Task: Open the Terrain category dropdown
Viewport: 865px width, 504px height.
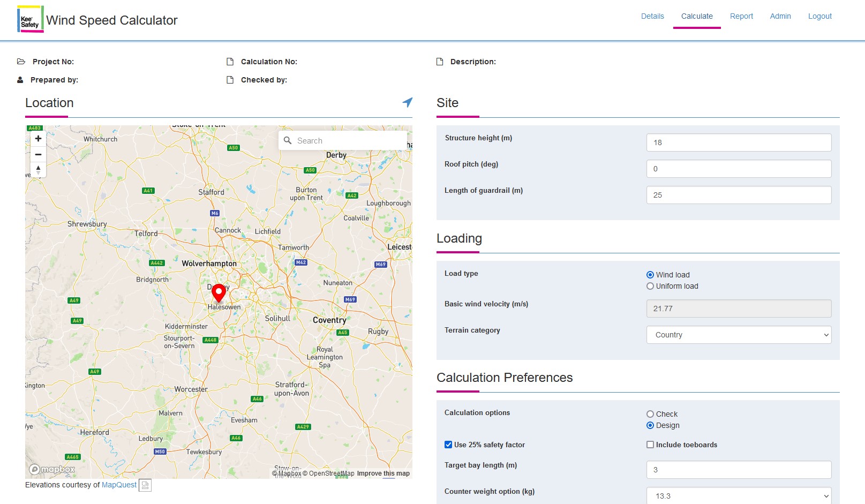Action: coord(739,335)
